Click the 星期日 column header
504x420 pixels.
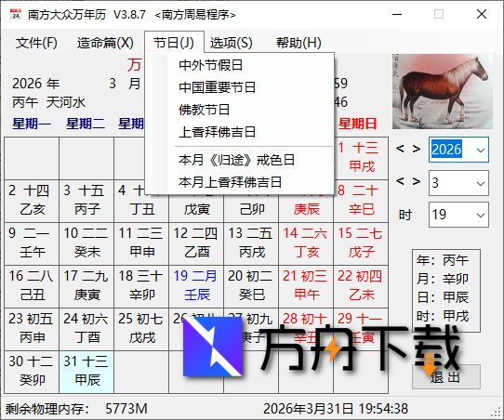[x=357, y=124]
